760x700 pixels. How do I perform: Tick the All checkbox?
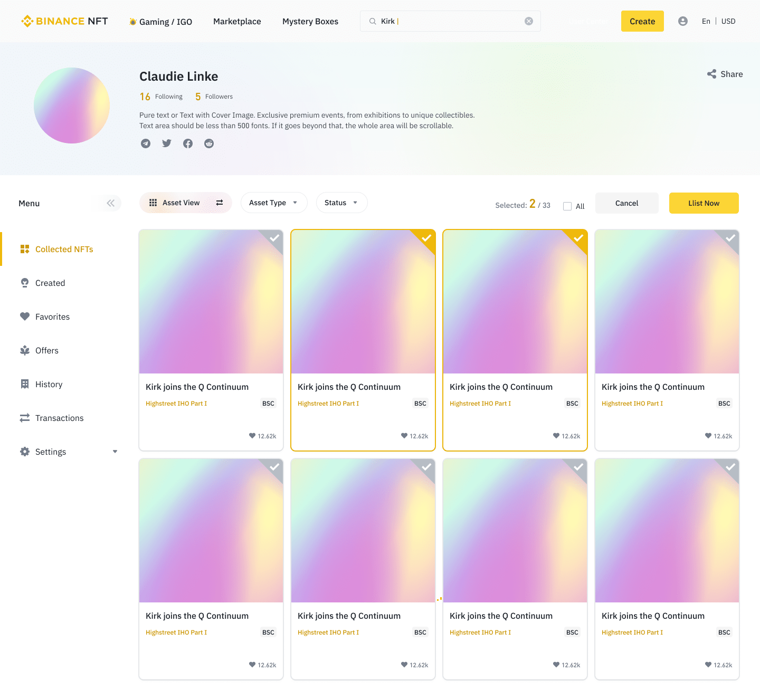coord(567,206)
